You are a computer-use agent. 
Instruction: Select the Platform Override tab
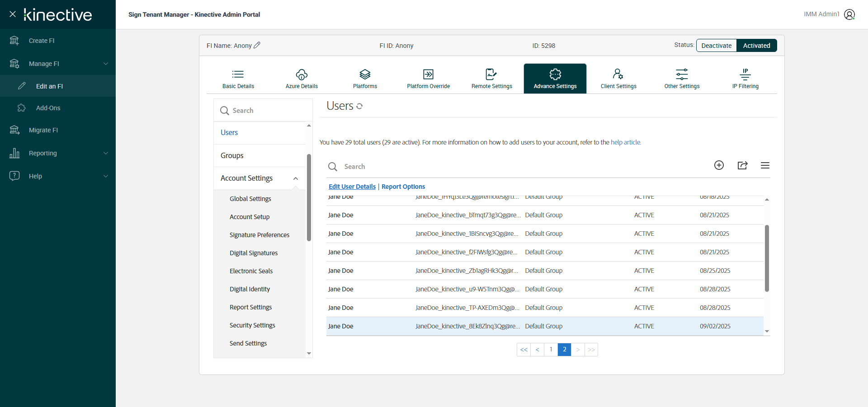click(x=428, y=79)
